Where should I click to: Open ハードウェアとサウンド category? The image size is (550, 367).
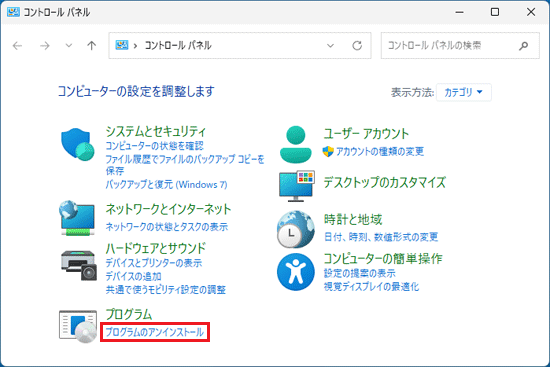[x=155, y=248]
